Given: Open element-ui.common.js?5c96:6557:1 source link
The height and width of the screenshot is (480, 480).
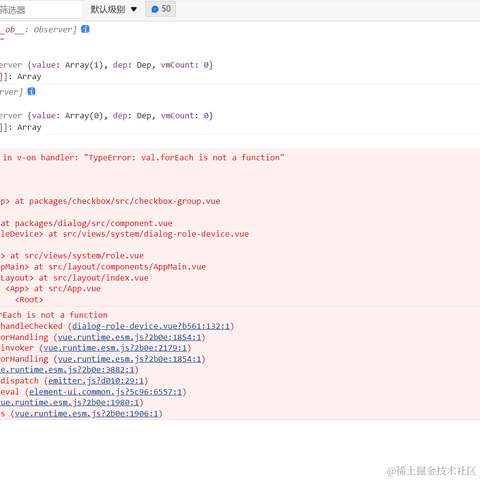Looking at the screenshot, I should tap(106, 392).
